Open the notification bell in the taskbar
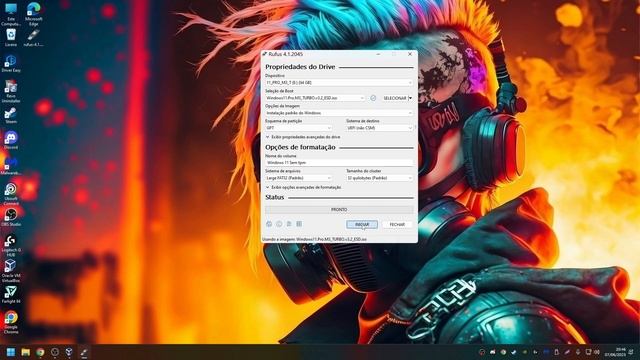 click(632, 352)
